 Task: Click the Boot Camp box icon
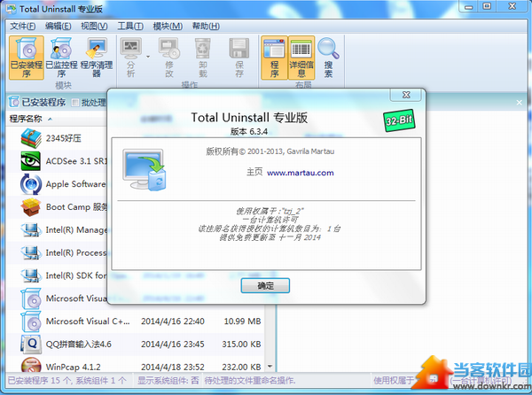(31, 207)
